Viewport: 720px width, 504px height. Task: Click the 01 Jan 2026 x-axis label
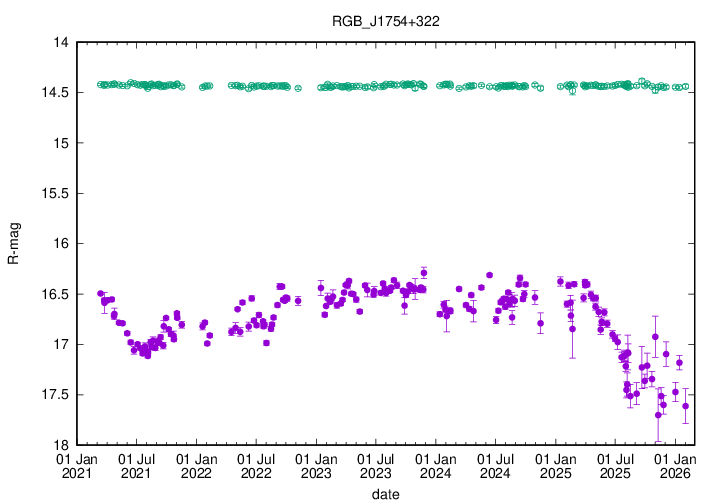tap(675, 465)
